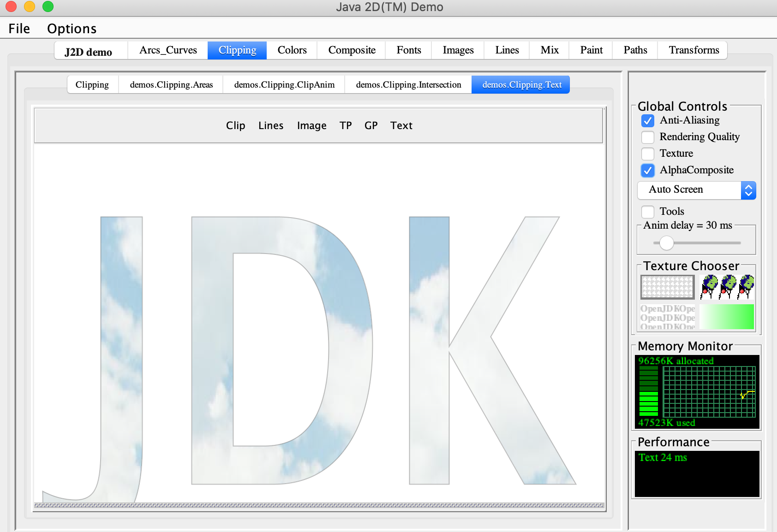This screenshot has height=532, width=777.
Task: Toggle the GP option in toolbar
Action: (x=371, y=126)
